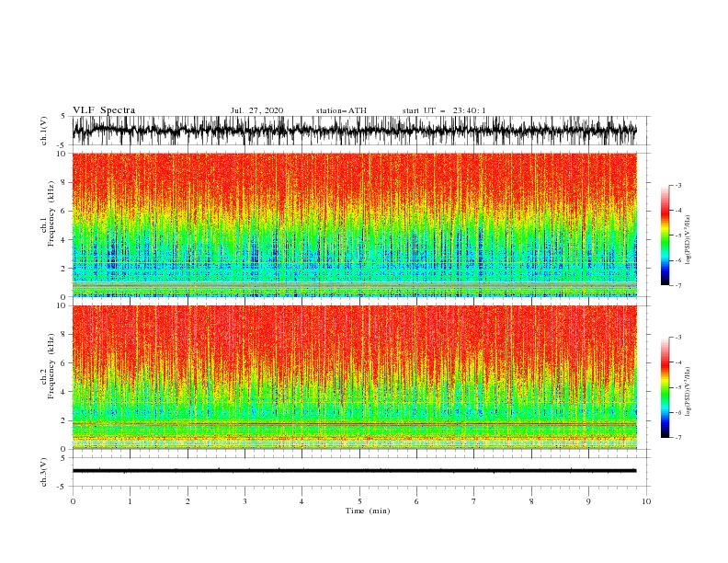Click the 'Time (min)' axis label

coord(368,511)
